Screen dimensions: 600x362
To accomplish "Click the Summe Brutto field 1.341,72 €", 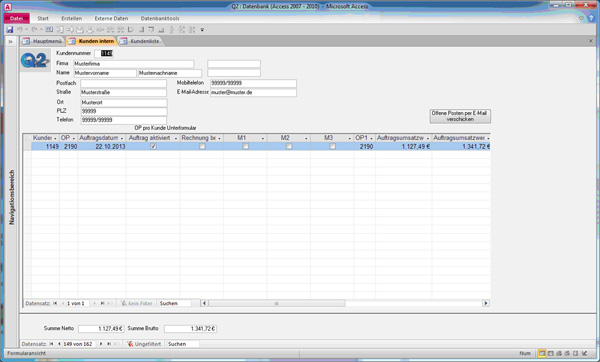I will click(x=190, y=328).
